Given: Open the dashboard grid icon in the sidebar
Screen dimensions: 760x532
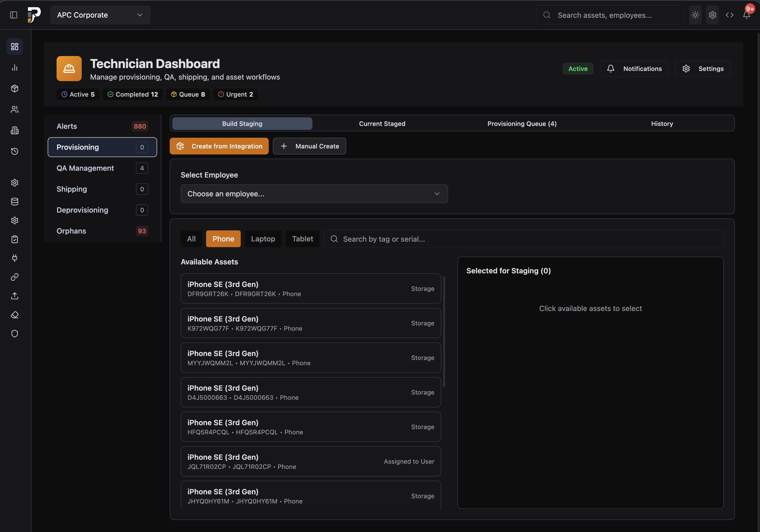Looking at the screenshot, I should [x=15, y=47].
